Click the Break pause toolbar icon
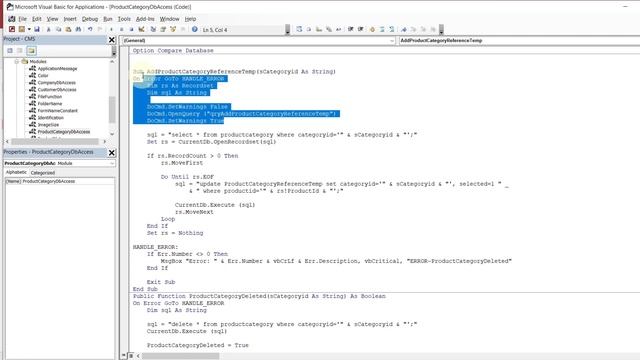The height and width of the screenshot is (360, 640). [x=121, y=29]
